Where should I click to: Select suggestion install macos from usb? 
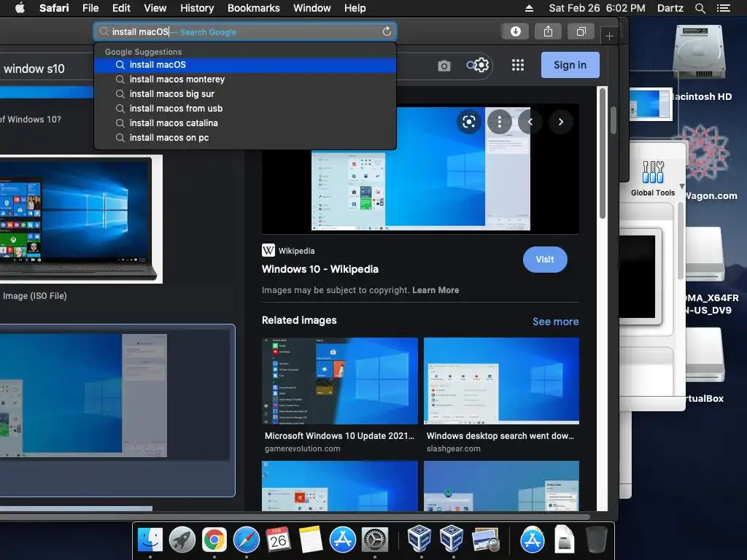click(x=245, y=109)
